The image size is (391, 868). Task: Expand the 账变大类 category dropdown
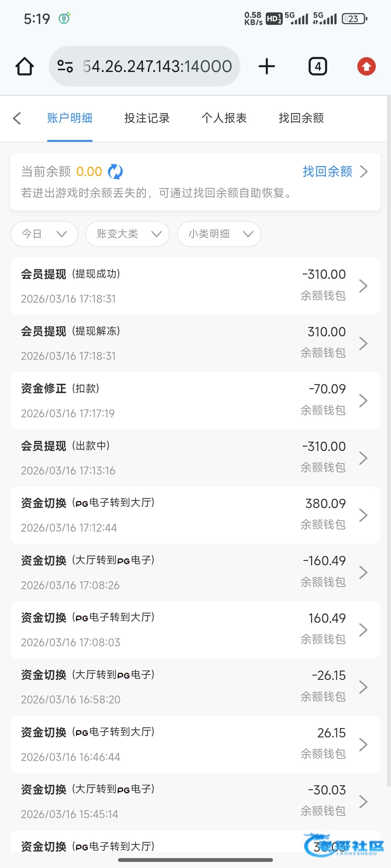click(127, 234)
